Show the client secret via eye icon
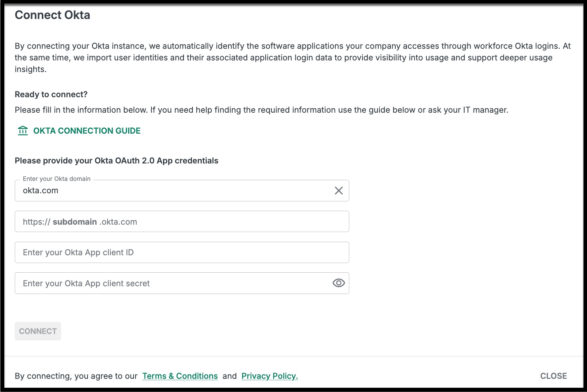 338,283
